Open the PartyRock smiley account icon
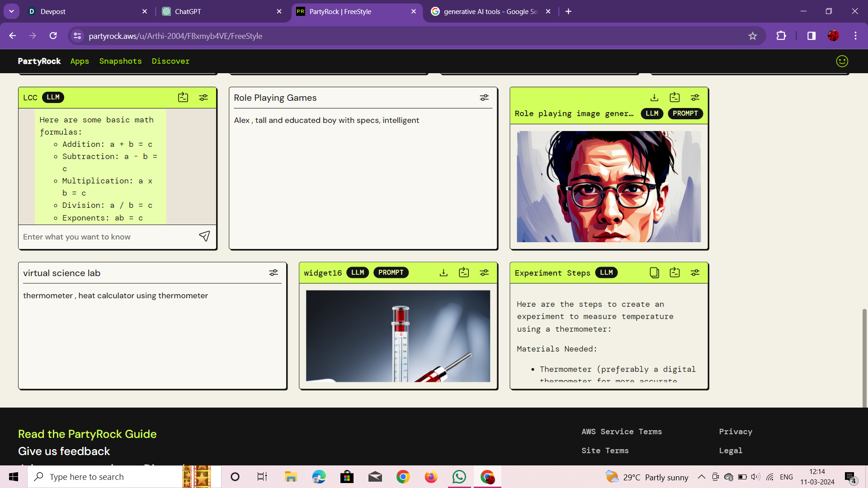Screen dimensions: 868x488 [x=842, y=61]
